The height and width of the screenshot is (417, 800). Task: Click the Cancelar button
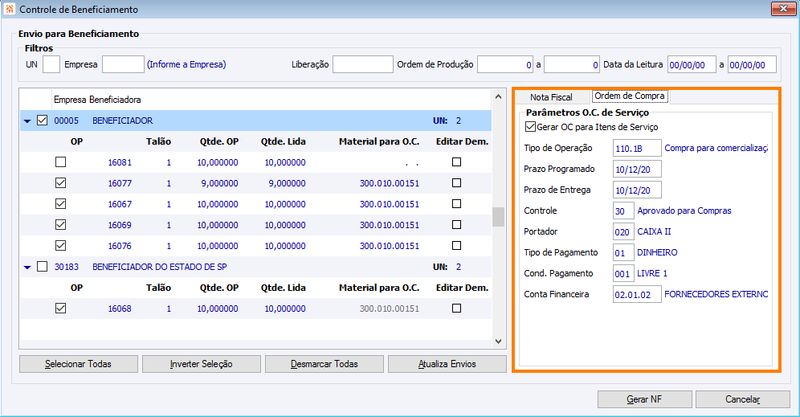743,399
